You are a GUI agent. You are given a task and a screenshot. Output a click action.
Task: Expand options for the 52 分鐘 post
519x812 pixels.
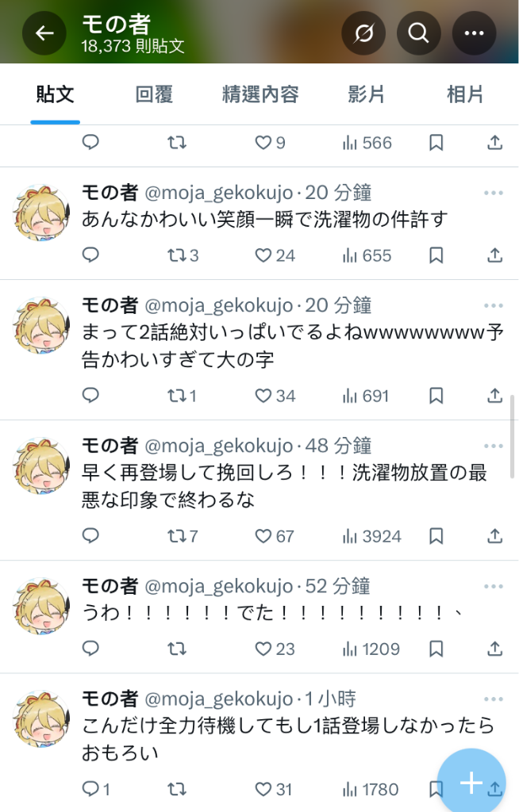493,586
